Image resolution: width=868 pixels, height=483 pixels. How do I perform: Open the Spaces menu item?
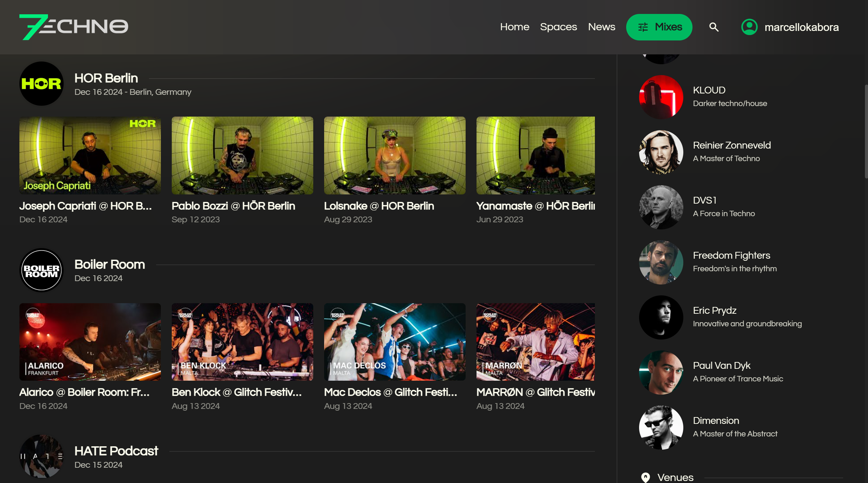click(x=558, y=27)
